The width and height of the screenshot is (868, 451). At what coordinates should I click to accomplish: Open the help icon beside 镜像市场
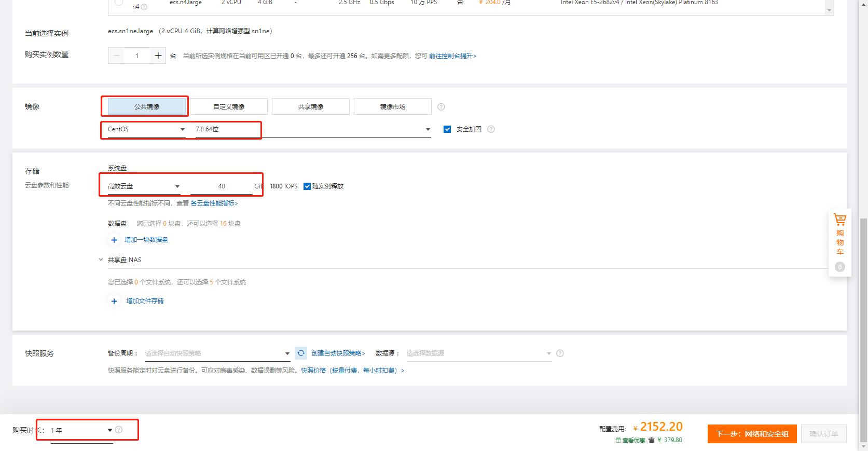click(441, 107)
